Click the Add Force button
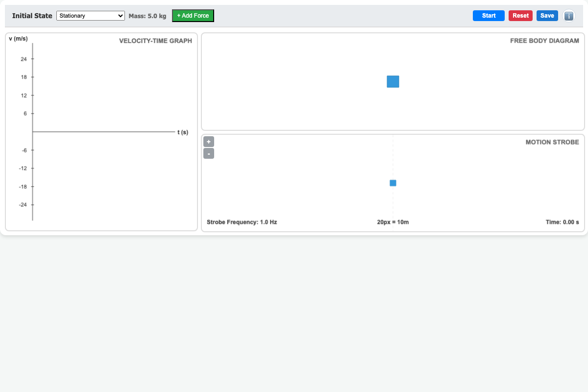The height and width of the screenshot is (392, 588). pos(193,16)
